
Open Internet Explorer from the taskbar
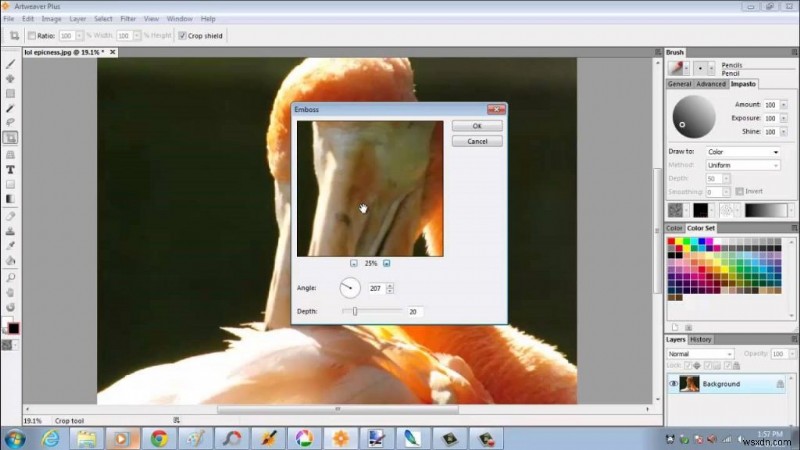[x=50, y=438]
